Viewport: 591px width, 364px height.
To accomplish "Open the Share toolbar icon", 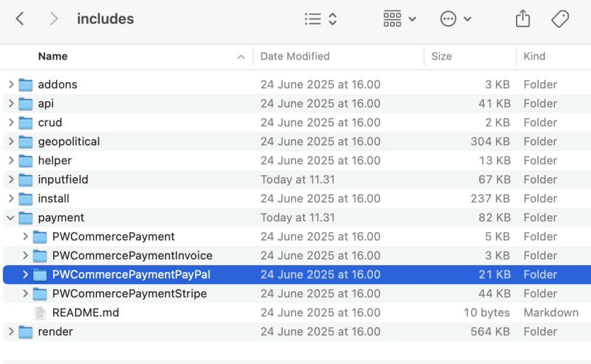I will [x=522, y=19].
